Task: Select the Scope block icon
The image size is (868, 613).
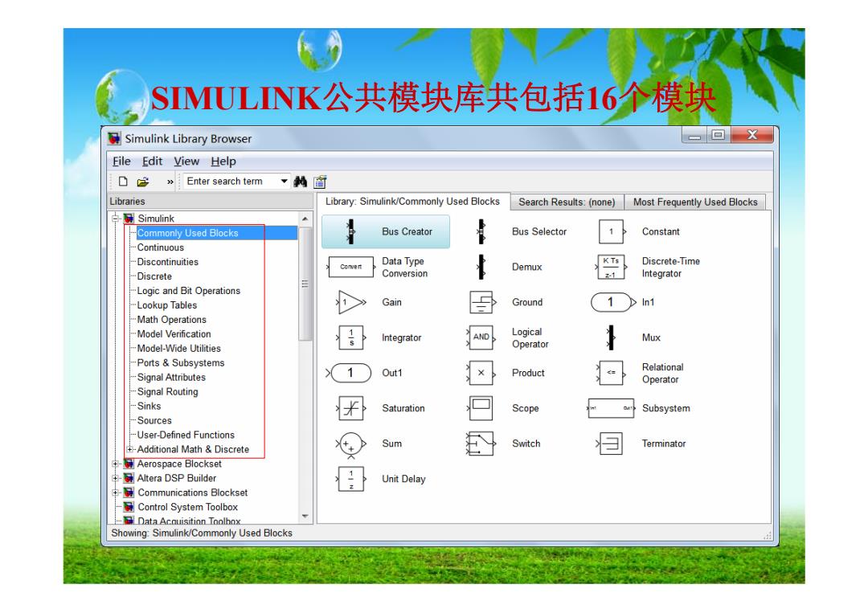Action: click(x=481, y=408)
